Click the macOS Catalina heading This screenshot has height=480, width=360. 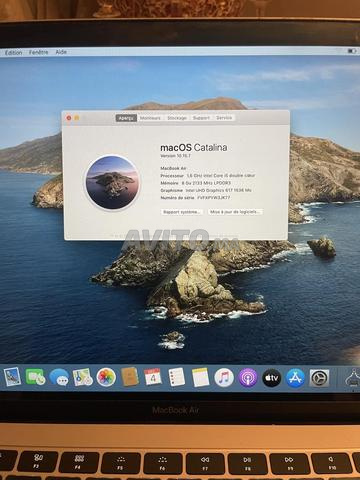coord(194,147)
